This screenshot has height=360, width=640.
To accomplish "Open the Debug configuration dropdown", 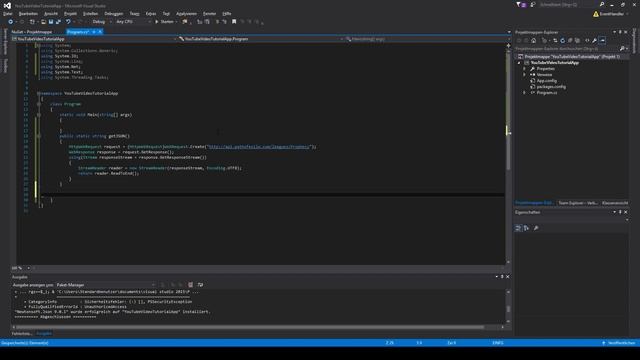I will [102, 22].
